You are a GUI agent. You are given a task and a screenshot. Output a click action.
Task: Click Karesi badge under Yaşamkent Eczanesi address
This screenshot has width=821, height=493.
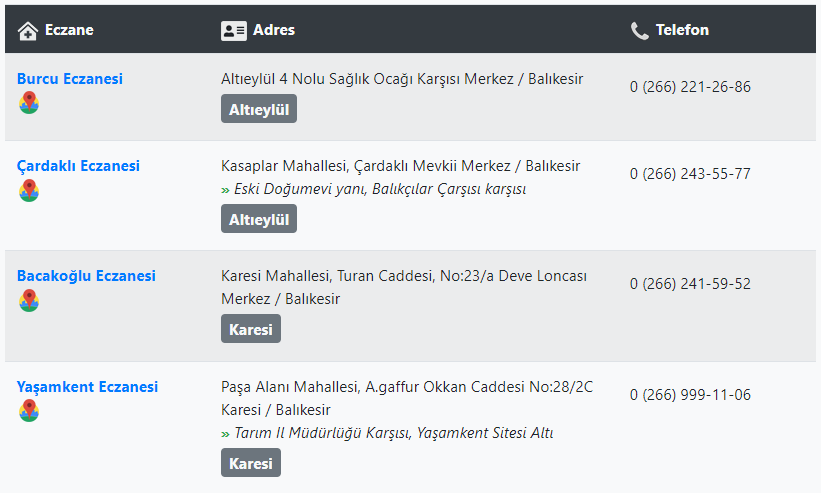pos(251,463)
